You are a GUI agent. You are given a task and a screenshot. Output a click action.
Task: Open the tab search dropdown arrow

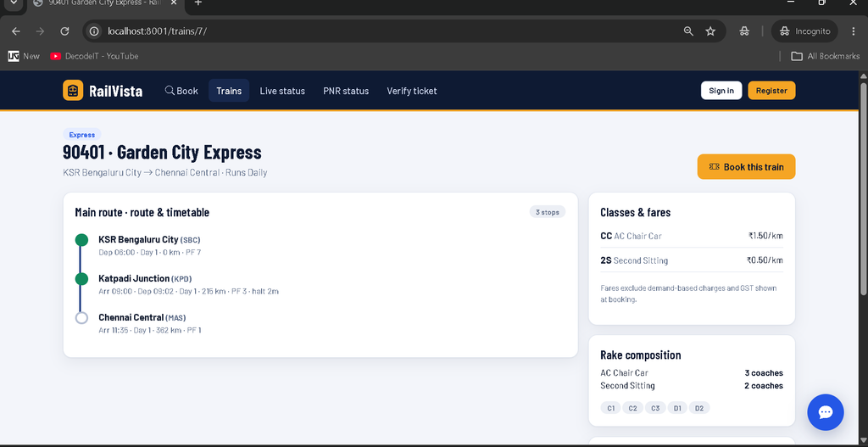[14, 3]
